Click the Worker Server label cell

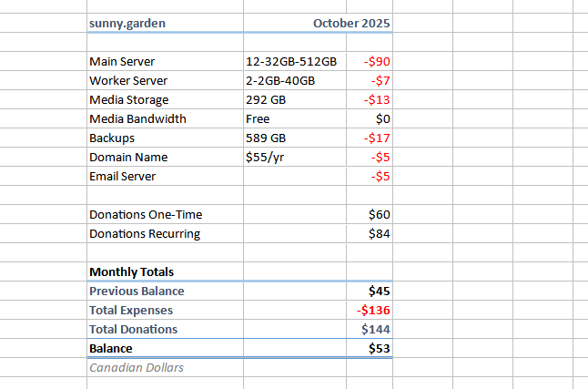pyautogui.click(x=165, y=81)
